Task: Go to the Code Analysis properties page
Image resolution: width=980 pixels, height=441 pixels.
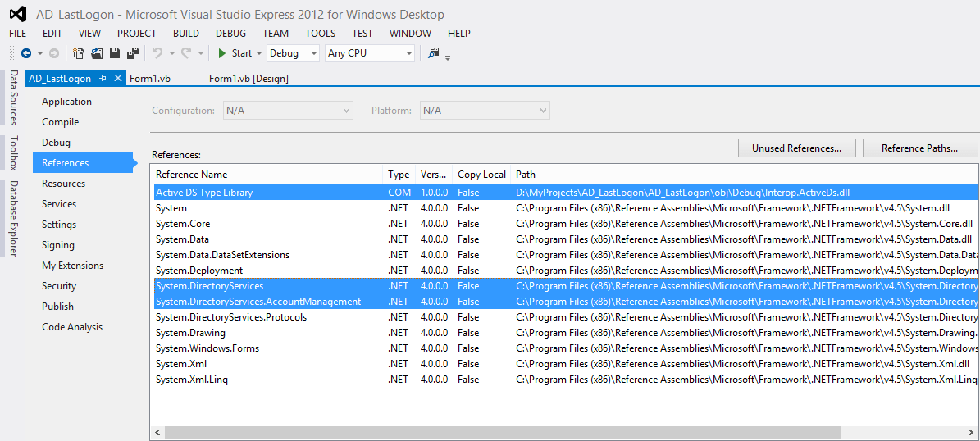Action: pos(72,327)
